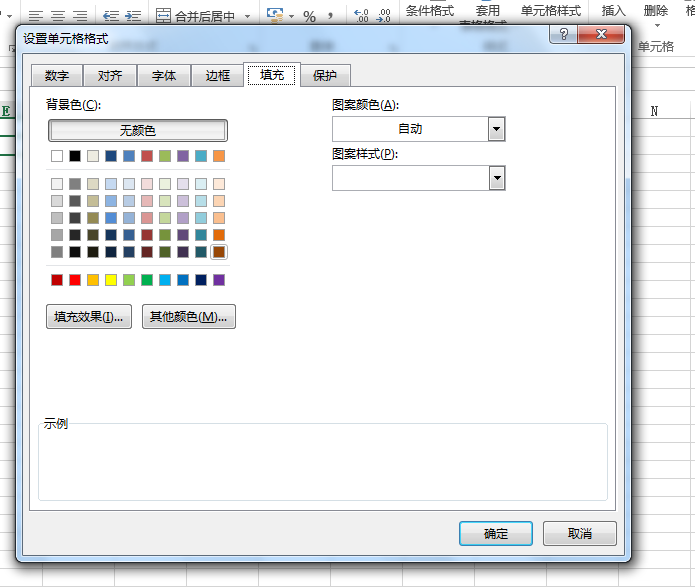This screenshot has height=587, width=695.
Task: Click the align left icon in ribbon
Action: click(x=36, y=16)
